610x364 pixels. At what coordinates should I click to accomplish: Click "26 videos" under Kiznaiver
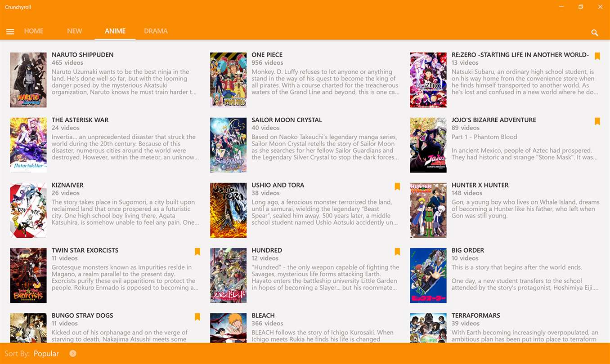65,193
